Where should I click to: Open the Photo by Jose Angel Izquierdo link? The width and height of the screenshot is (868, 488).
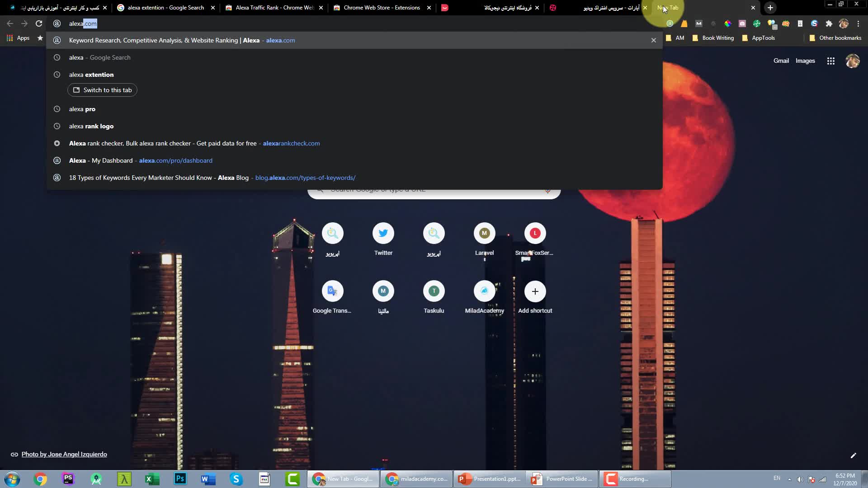pyautogui.click(x=64, y=454)
